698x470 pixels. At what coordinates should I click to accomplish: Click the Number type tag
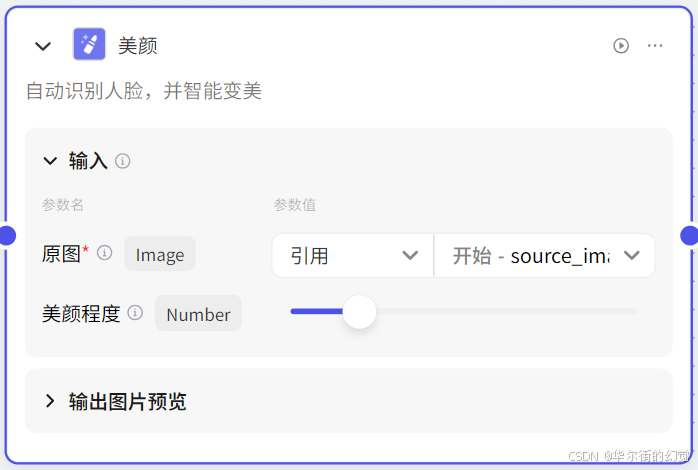point(199,313)
